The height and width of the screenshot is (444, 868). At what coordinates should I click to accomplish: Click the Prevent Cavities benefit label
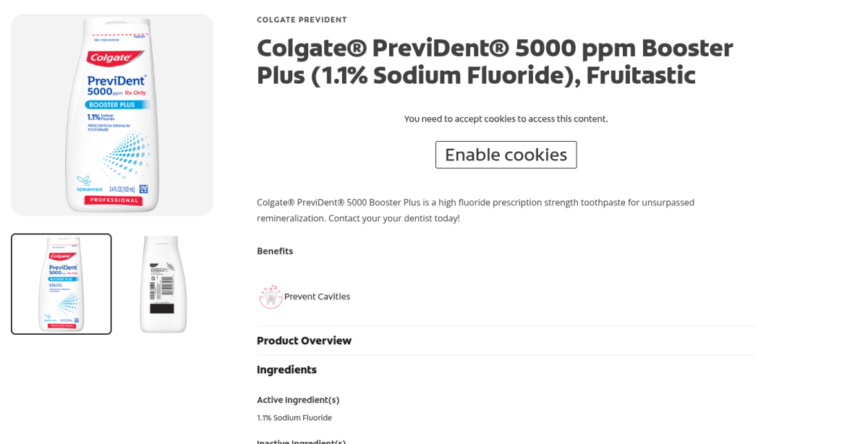click(317, 296)
